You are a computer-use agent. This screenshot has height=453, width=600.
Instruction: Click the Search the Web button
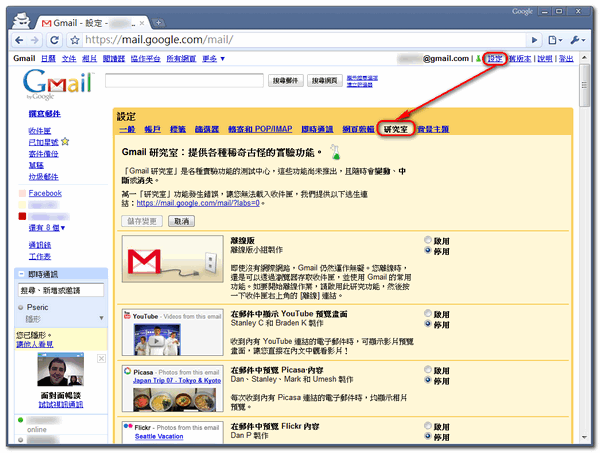coord(324,80)
